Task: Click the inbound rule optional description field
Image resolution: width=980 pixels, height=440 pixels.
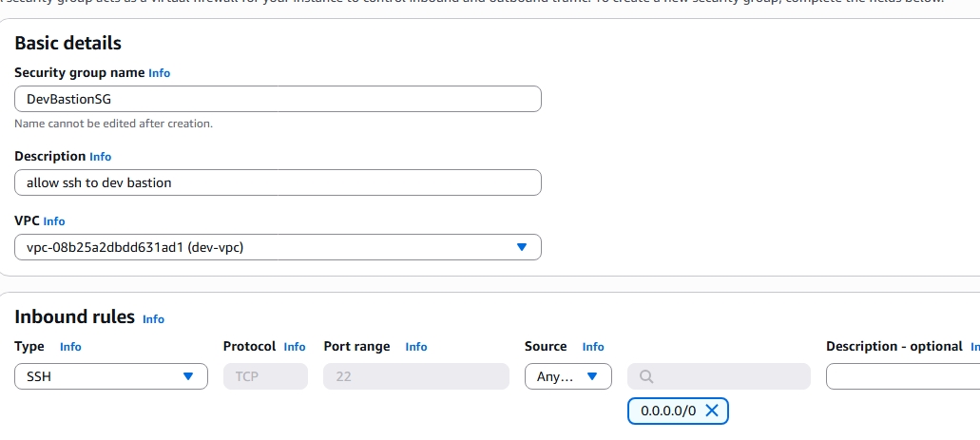Action: (x=901, y=376)
